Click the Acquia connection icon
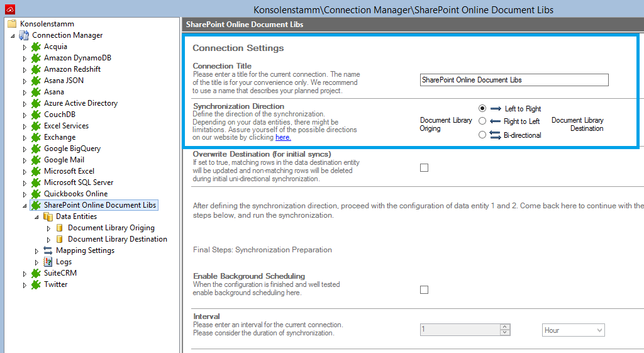 pyautogui.click(x=36, y=47)
